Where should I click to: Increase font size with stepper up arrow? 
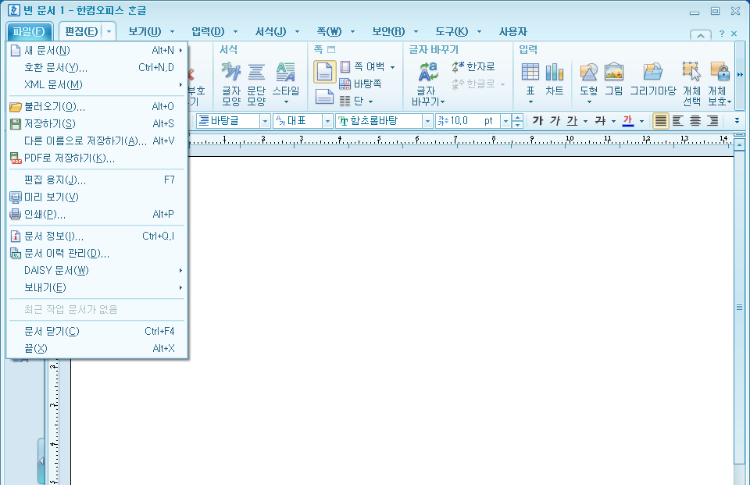coord(517,118)
